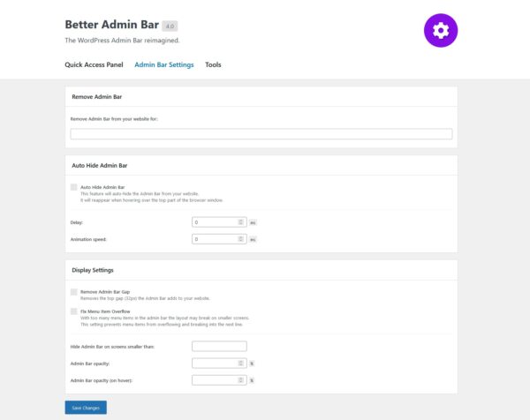Check the Remove Admin Bar Gap option

pos(73,291)
